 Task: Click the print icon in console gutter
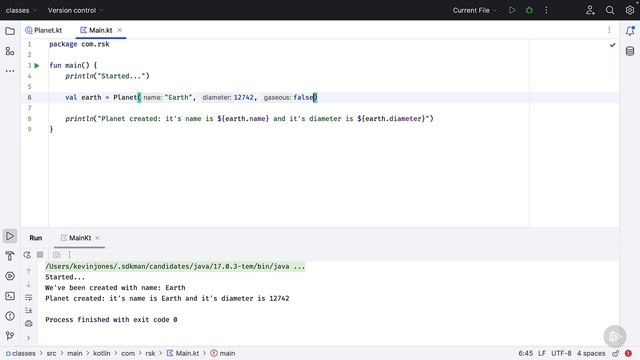(29, 324)
